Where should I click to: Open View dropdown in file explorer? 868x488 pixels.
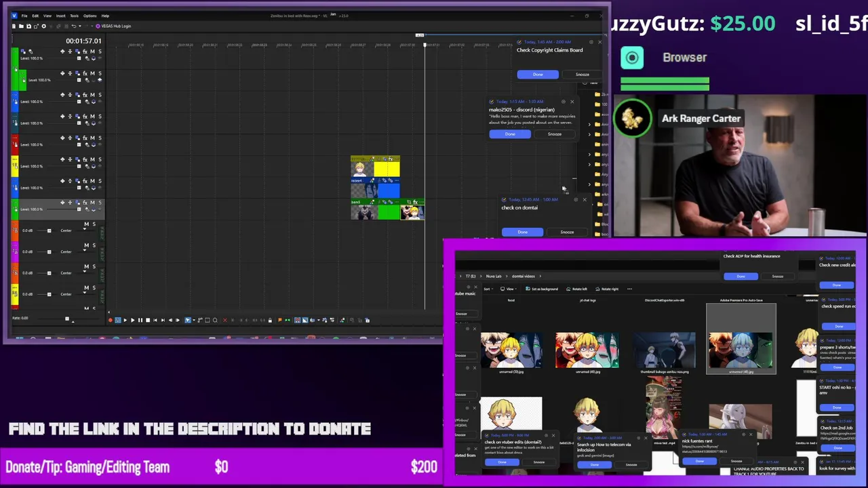tap(509, 289)
